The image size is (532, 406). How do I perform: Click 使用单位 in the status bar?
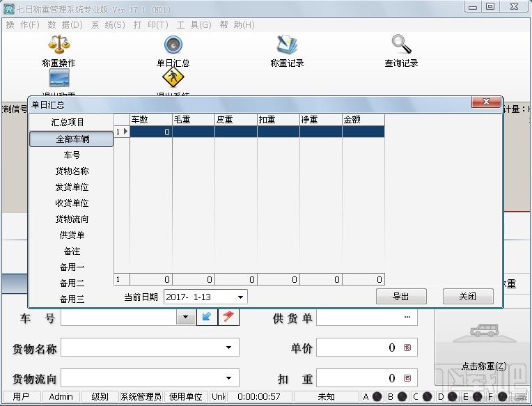186,396
